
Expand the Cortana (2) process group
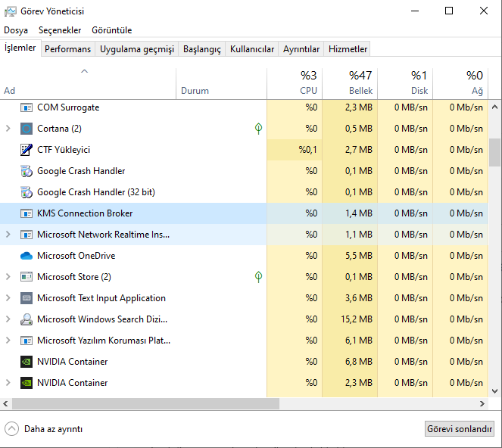pyautogui.click(x=8, y=129)
